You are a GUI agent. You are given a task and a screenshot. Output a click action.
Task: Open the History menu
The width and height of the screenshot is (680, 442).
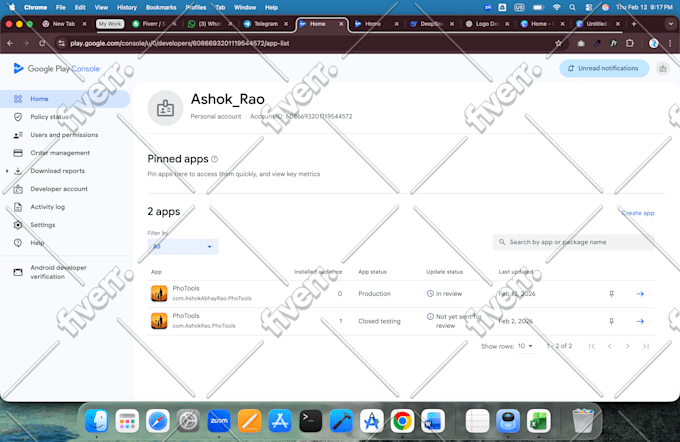click(x=127, y=7)
